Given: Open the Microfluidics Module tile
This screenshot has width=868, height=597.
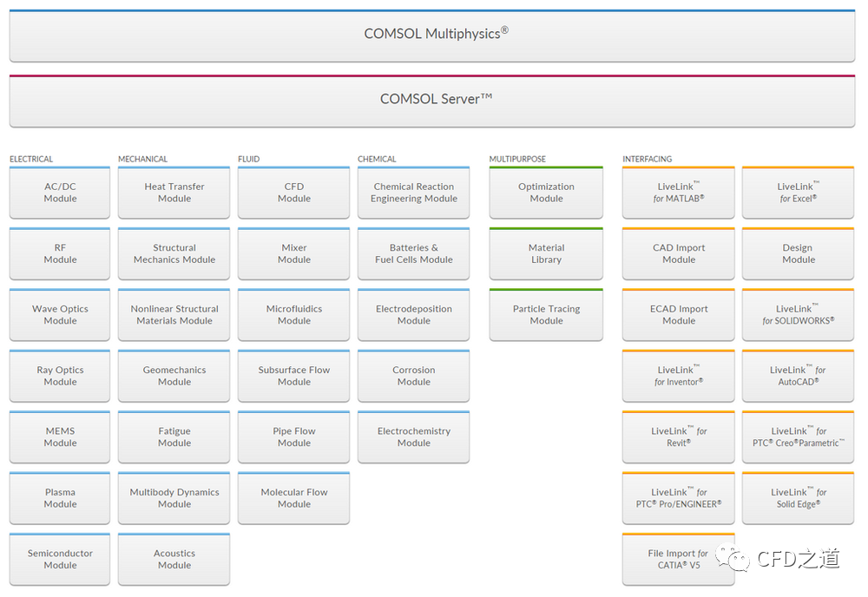Looking at the screenshot, I should click(293, 315).
